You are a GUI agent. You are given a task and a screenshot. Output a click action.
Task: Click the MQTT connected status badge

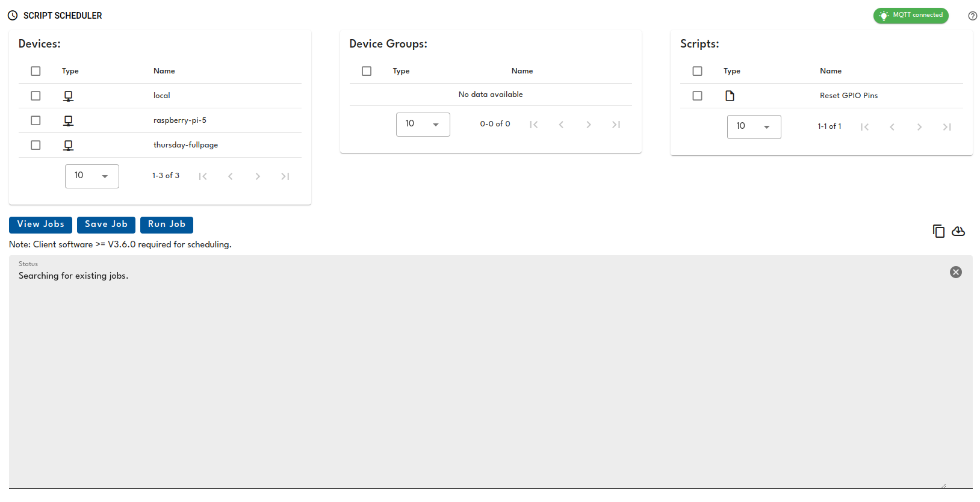(x=910, y=16)
